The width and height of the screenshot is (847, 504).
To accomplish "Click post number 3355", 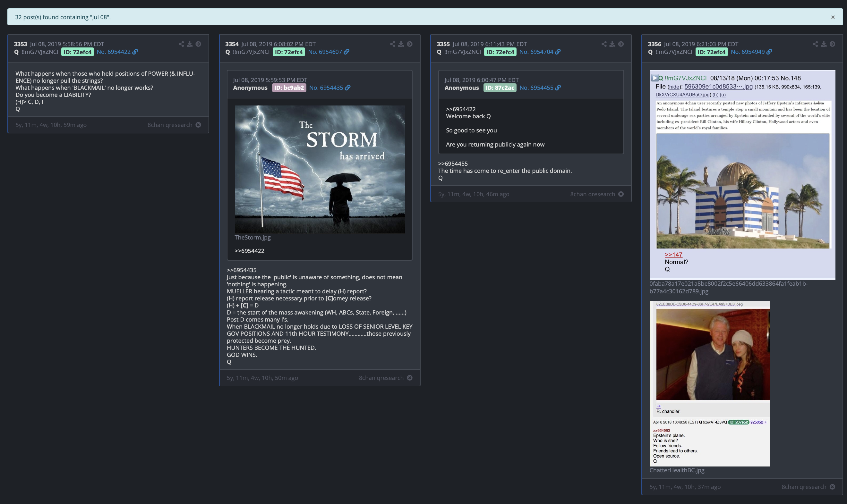I will click(443, 44).
